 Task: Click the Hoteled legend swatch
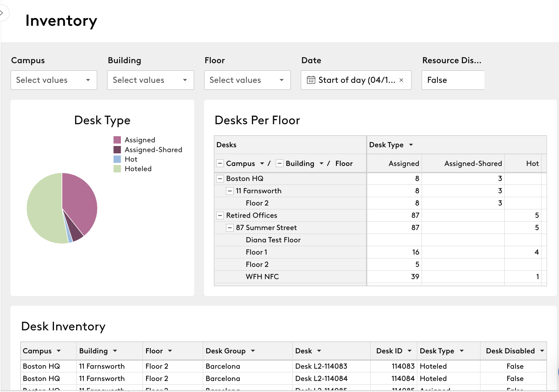(x=117, y=169)
